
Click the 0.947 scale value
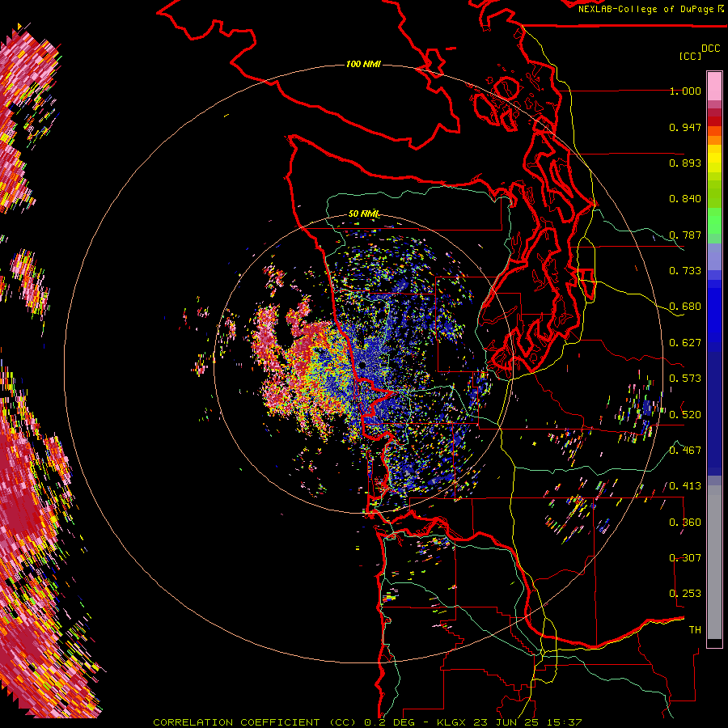click(685, 127)
